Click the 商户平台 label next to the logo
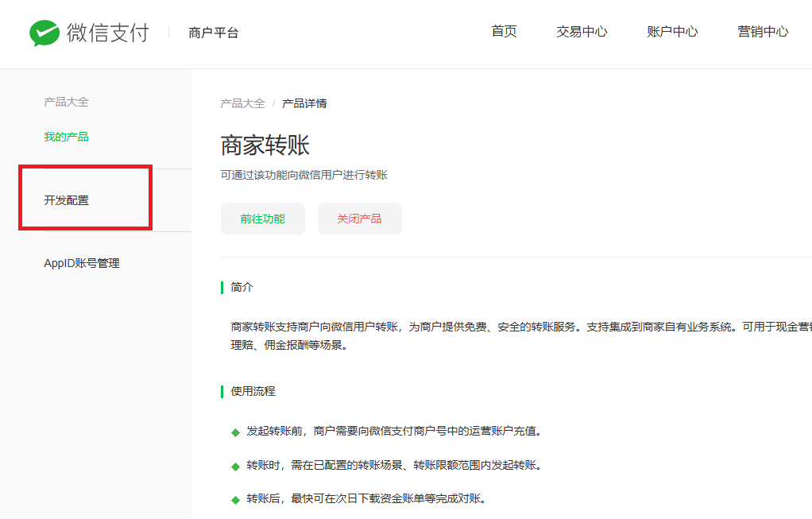The height and width of the screenshot is (519, 812). 213,33
